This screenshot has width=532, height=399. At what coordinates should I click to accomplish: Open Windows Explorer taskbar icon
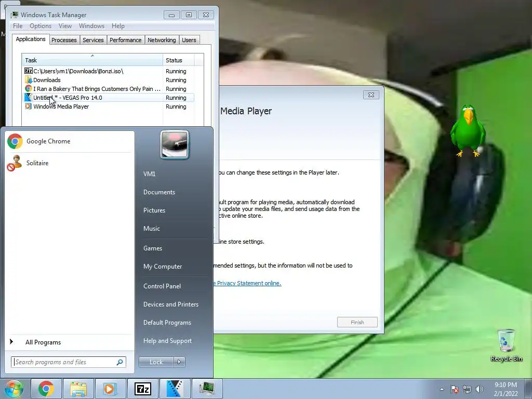[78, 389]
